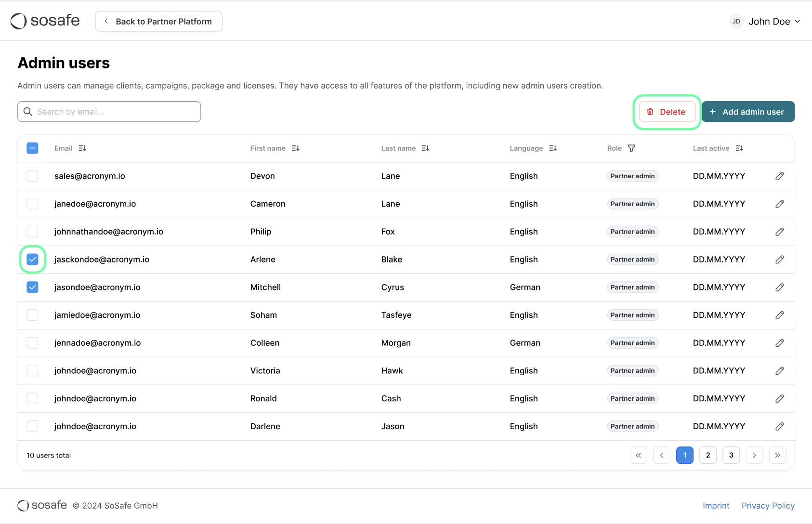This screenshot has width=812, height=524.
Task: Click the SoSafe logo in header
Action: [x=45, y=21]
